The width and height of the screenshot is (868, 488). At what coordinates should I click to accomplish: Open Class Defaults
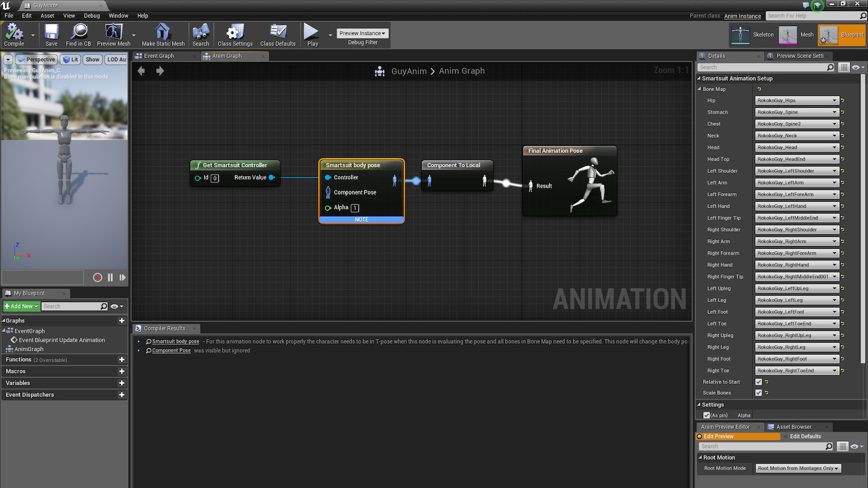tap(278, 35)
